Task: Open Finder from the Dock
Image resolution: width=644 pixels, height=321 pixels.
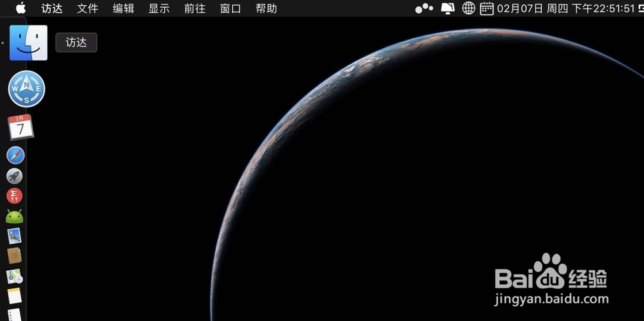Action: [28, 42]
